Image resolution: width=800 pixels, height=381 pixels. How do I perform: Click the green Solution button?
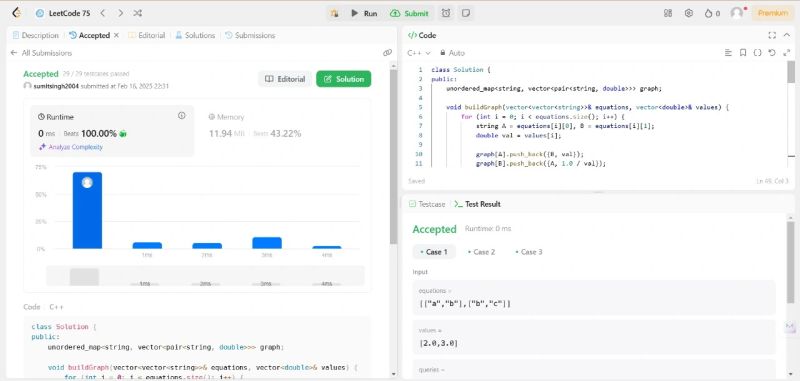click(343, 79)
